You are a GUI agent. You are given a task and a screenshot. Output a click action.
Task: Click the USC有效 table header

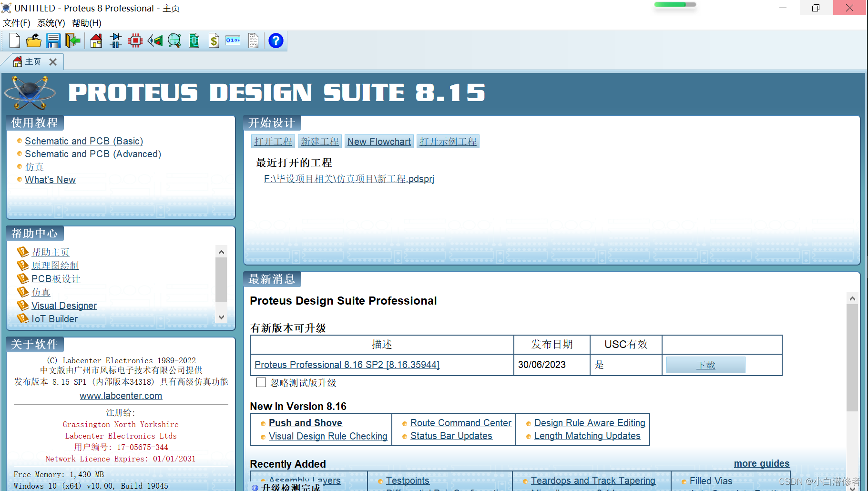(x=626, y=344)
